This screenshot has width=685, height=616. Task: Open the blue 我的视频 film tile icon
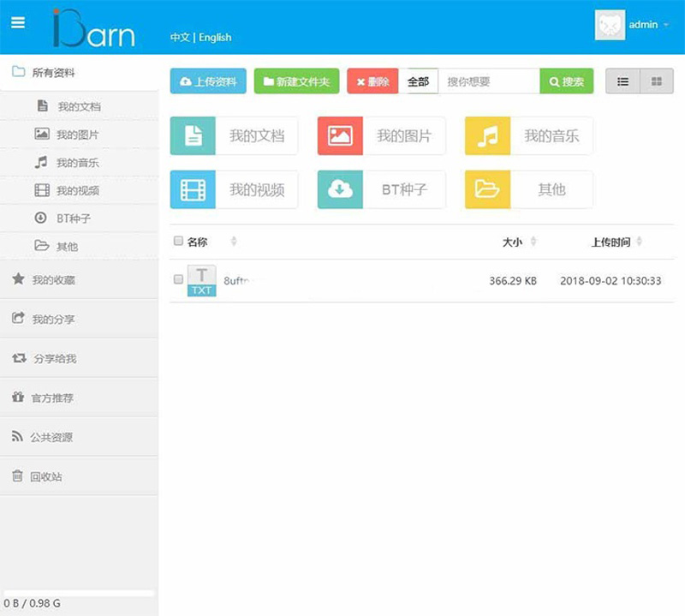193,189
